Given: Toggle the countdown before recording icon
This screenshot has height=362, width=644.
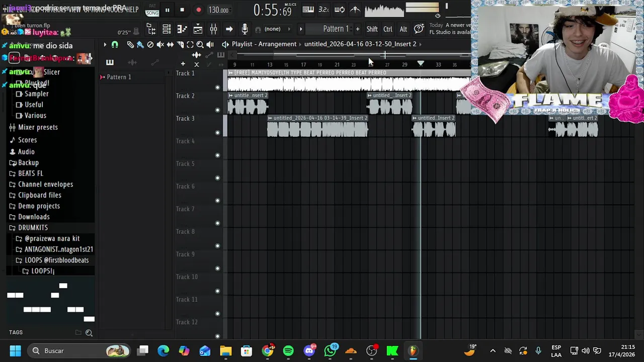Looking at the screenshot, I should point(324,10).
